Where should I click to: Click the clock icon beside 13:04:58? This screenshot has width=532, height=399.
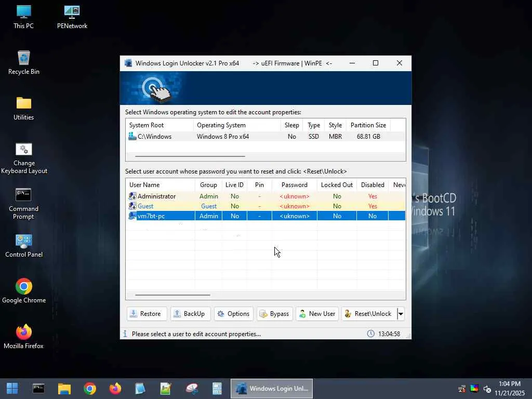pos(371,334)
